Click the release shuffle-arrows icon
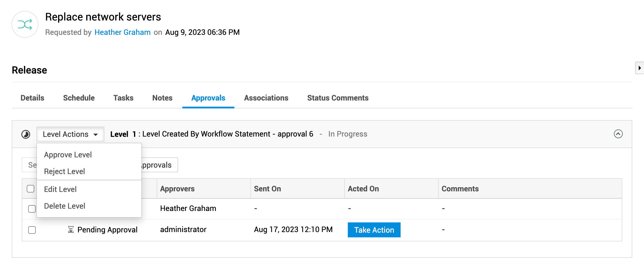Screen dimensions: 644x269 click(25, 24)
